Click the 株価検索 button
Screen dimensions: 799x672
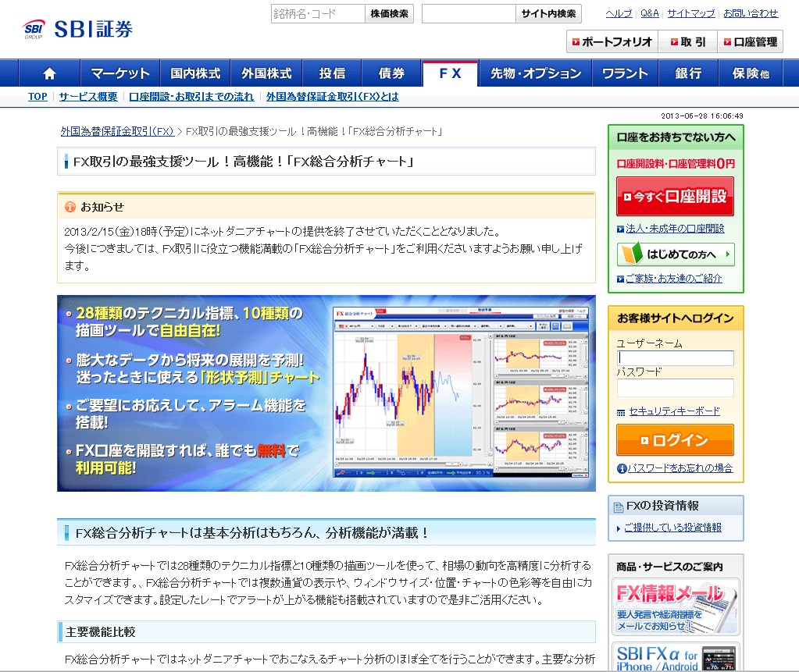pos(389,14)
